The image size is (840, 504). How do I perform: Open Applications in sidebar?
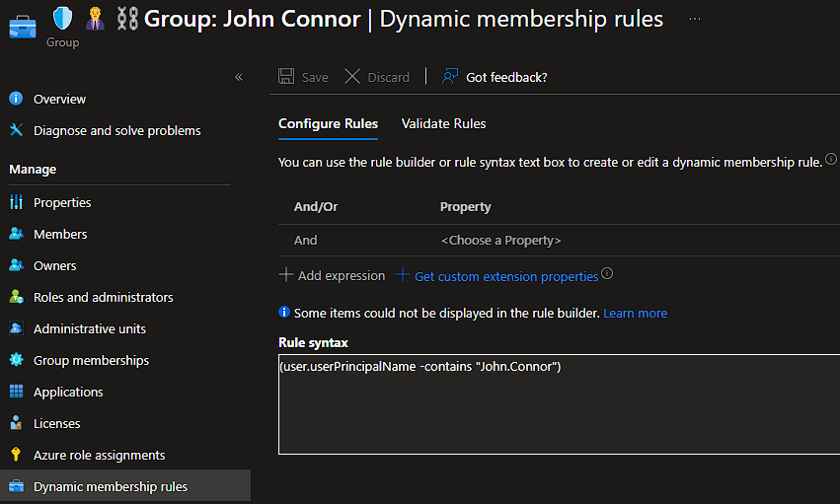68,393
